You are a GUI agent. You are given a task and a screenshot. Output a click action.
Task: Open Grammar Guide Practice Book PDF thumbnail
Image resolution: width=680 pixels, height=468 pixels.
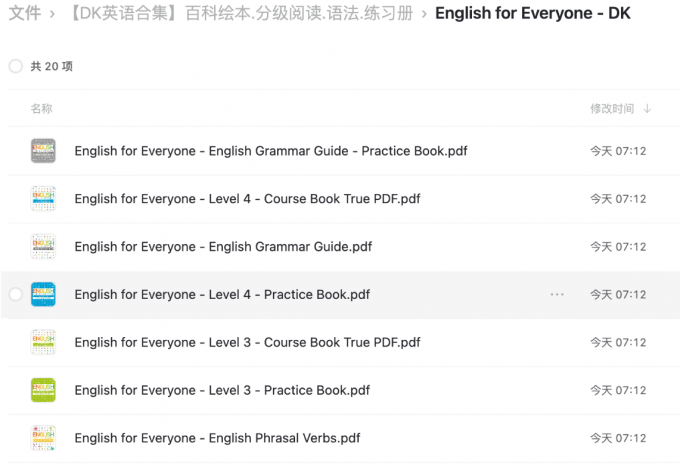[x=43, y=151]
